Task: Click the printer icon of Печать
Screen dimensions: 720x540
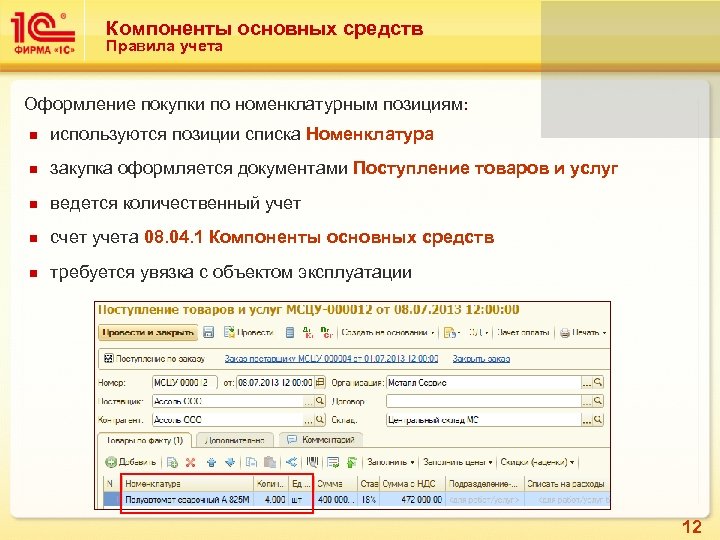Action: (565, 333)
